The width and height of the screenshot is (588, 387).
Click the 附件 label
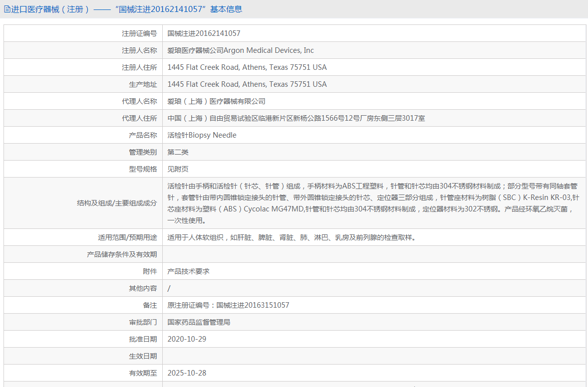pyautogui.click(x=150, y=271)
